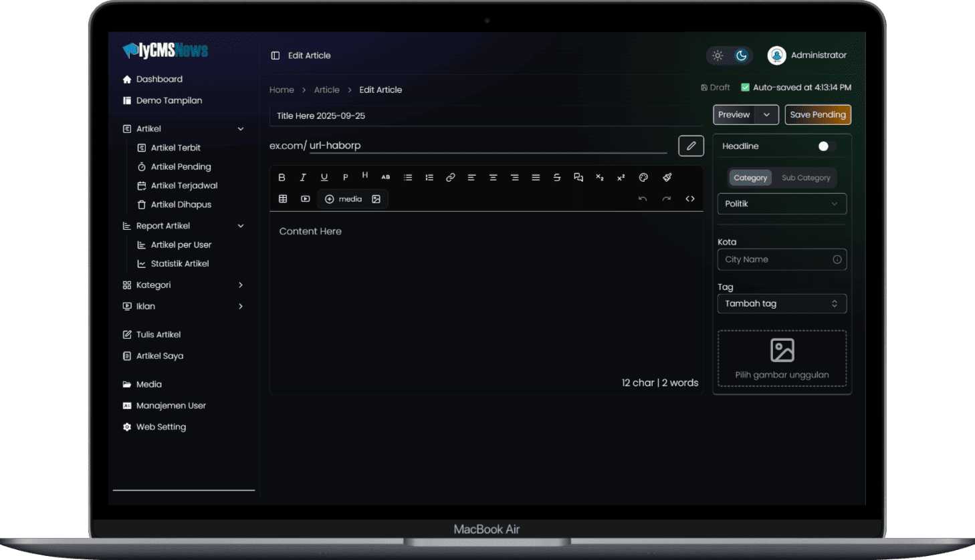Apply italic formatting to text
Screen dimensions: 975x560
click(x=303, y=178)
